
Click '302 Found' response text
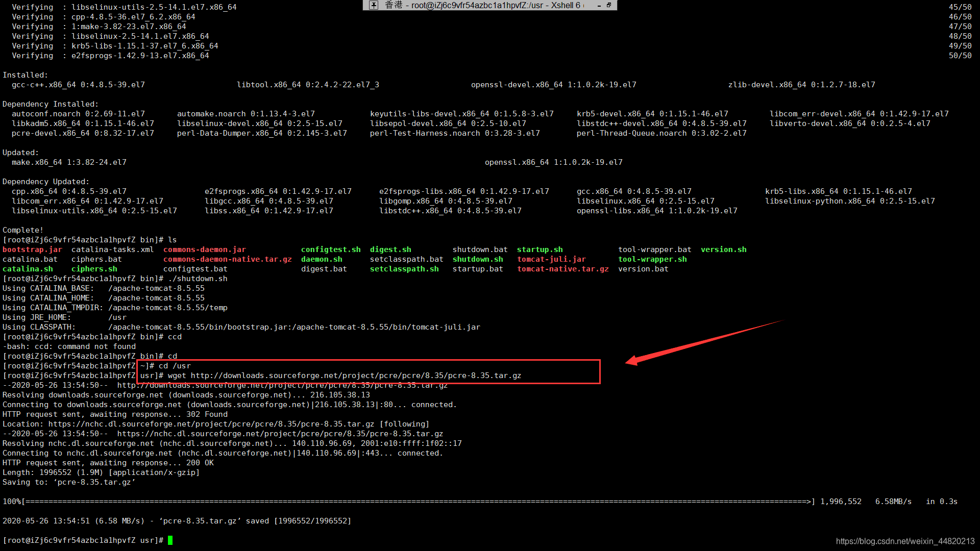tap(207, 414)
